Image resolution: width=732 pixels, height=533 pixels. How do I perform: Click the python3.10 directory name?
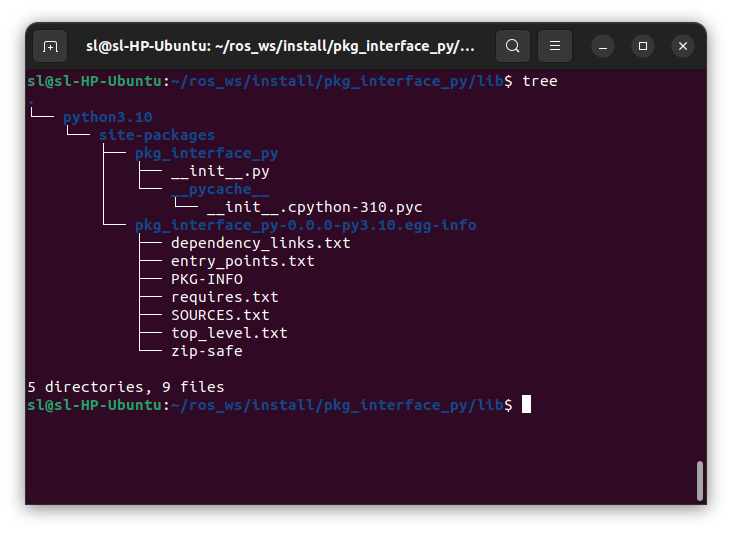click(x=108, y=117)
